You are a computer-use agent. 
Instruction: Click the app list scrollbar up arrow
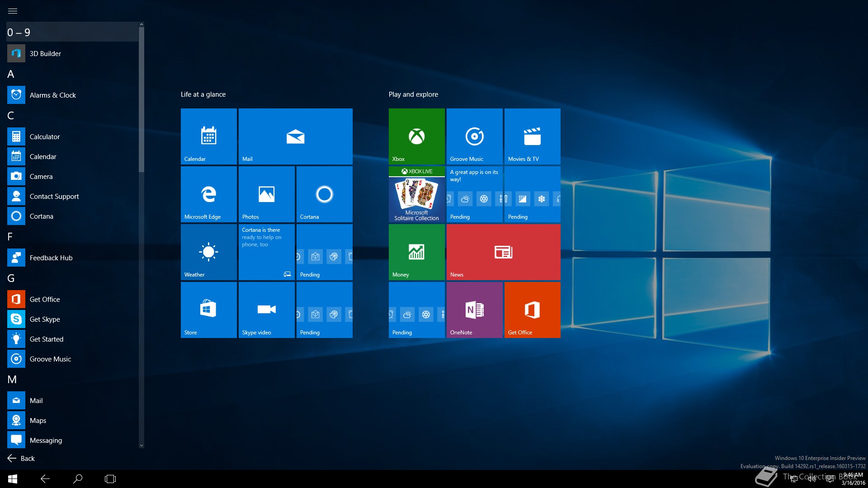coord(142,24)
